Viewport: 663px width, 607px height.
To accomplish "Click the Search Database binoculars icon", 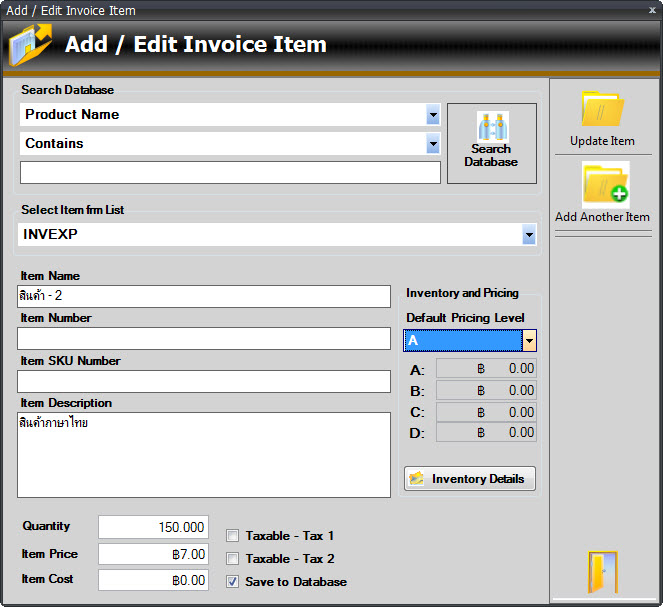I will 491,128.
